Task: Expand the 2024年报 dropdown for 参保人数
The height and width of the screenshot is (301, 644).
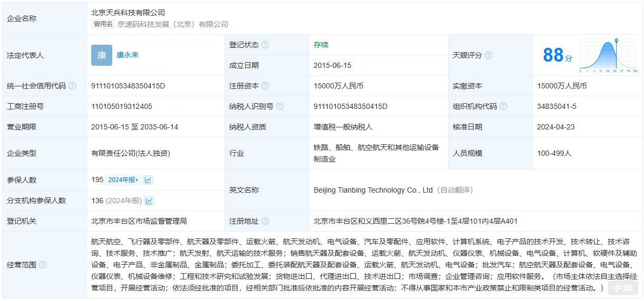Action: point(123,180)
